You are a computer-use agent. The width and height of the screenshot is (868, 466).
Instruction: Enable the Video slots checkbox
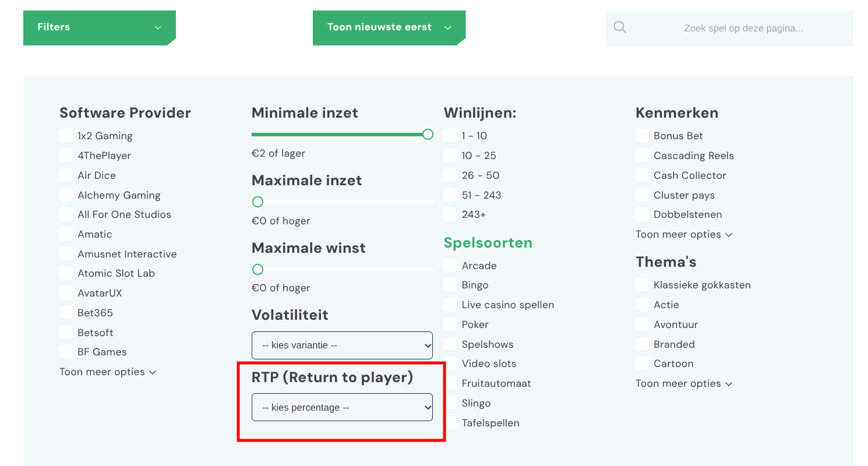(x=450, y=363)
